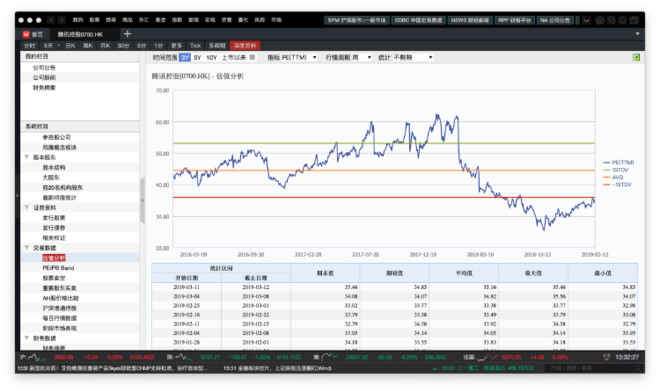This screenshot has height=392, width=660.
Task: Select the Tick chart tab
Action: pos(195,45)
